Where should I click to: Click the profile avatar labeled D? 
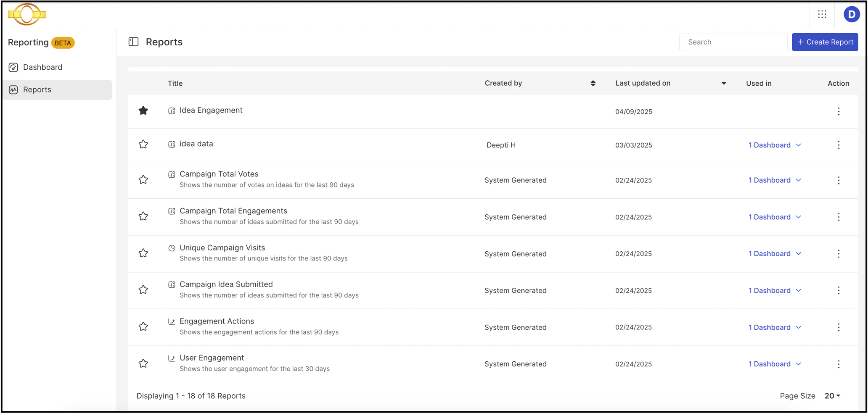[852, 14]
